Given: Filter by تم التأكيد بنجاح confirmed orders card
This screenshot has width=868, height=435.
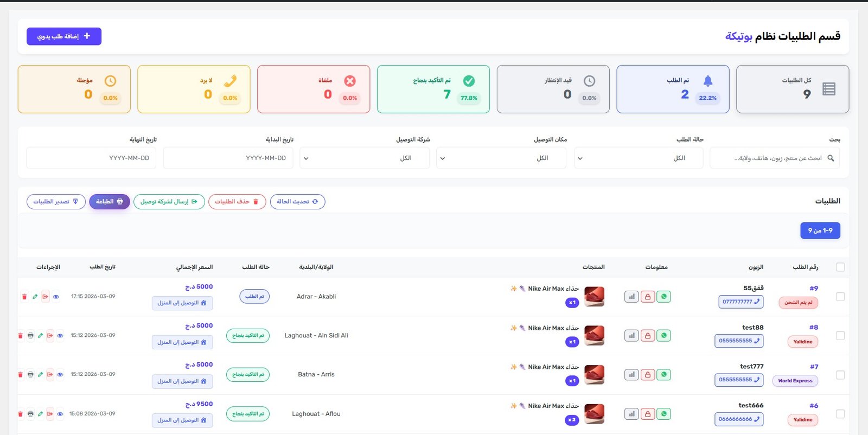Looking at the screenshot, I should coord(433,89).
